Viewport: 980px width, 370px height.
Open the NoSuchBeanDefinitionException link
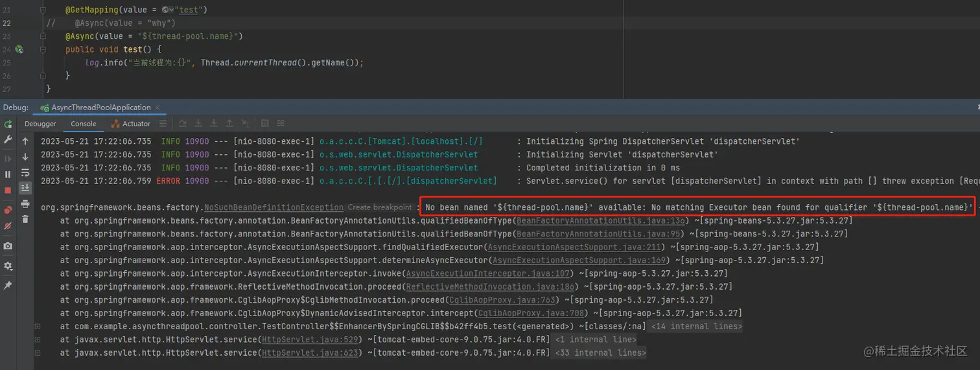click(274, 207)
